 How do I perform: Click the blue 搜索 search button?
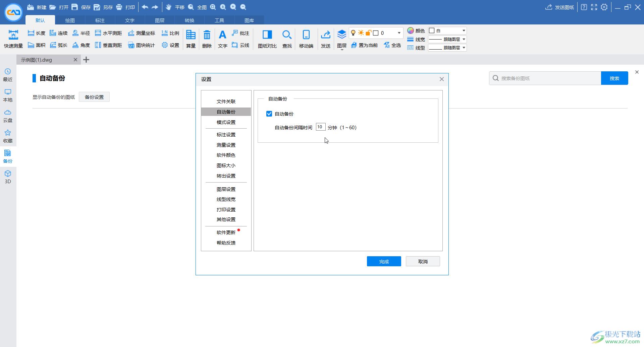[x=614, y=78]
